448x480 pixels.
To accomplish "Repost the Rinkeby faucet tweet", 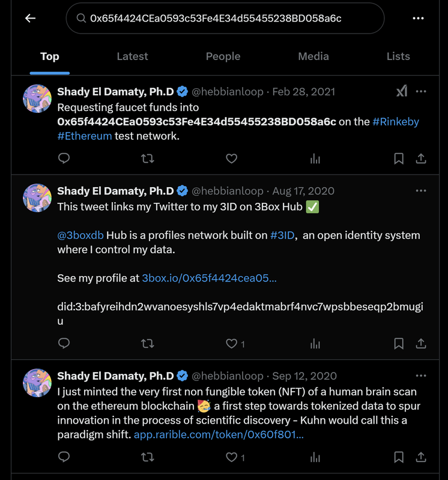I will 147,158.
